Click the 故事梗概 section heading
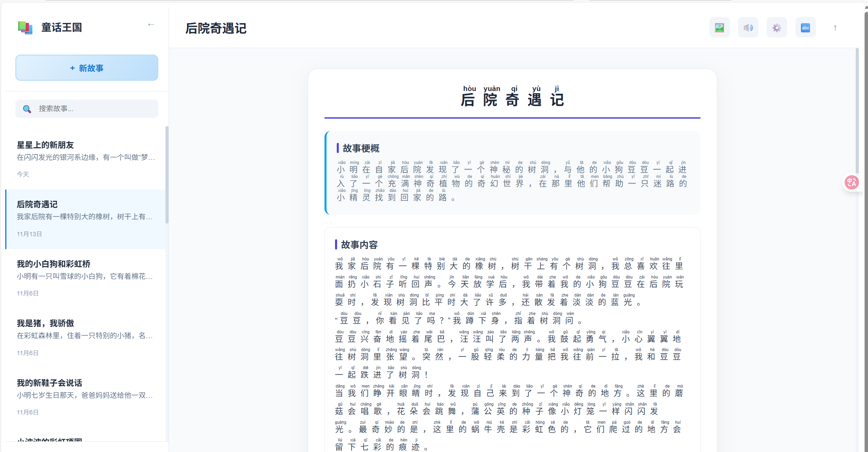868x452 pixels. tap(361, 148)
